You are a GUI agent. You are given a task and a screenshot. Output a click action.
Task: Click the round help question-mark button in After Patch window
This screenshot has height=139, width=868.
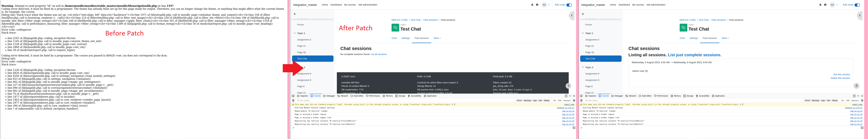coord(568,86)
